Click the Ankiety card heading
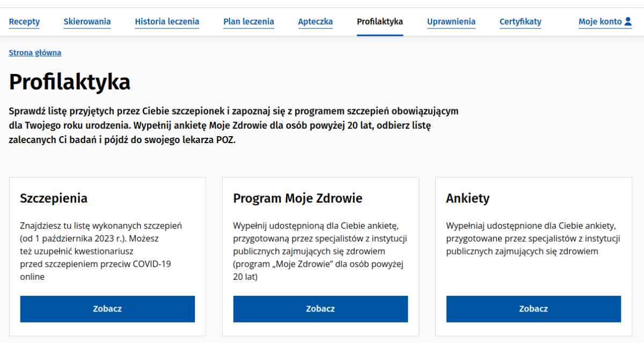Image resolution: width=644 pixels, height=343 pixels. 467,198
